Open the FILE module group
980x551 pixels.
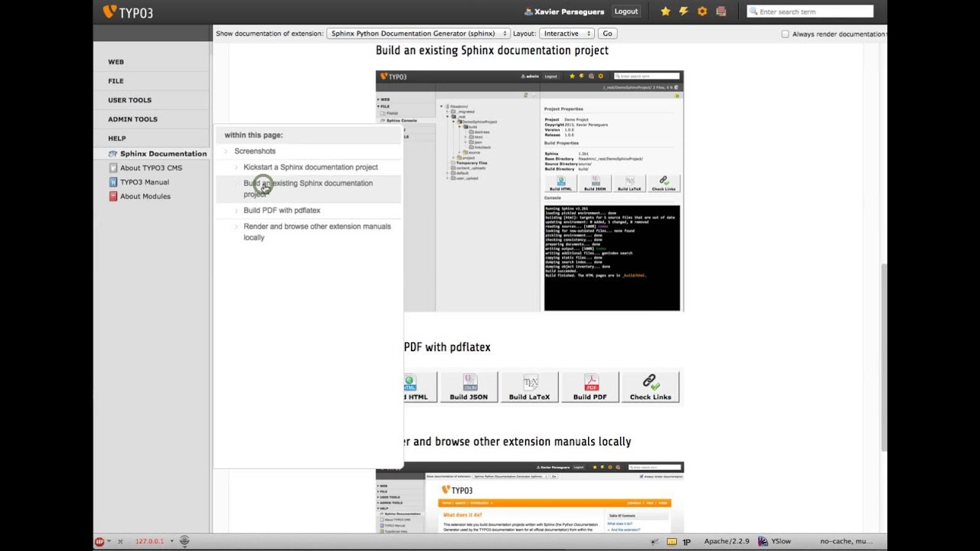[116, 81]
